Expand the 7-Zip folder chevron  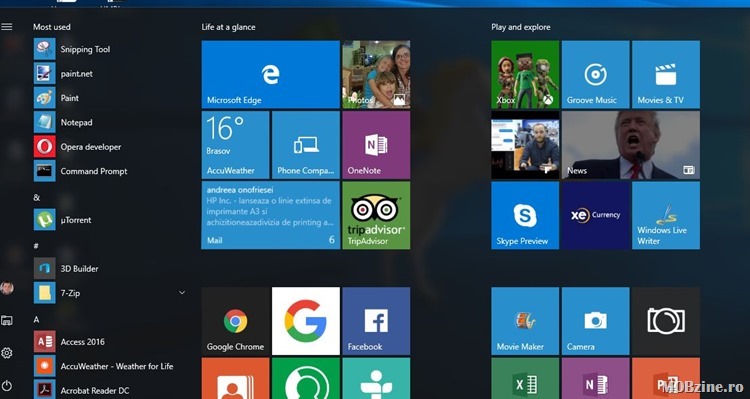(x=182, y=292)
